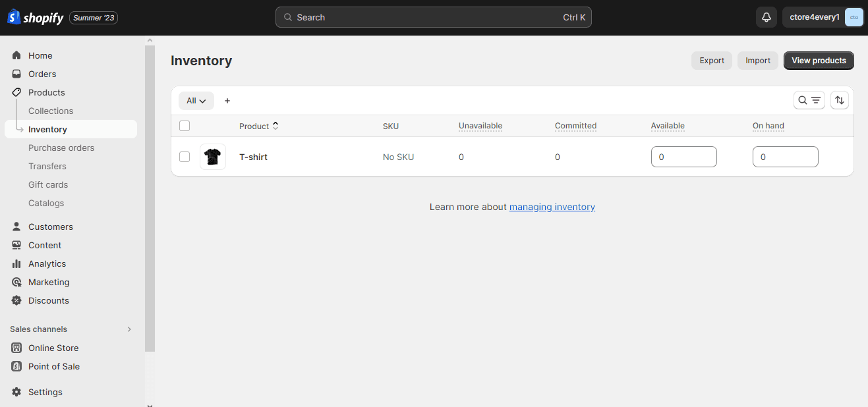Click the Content icon in sidebar

(16, 245)
